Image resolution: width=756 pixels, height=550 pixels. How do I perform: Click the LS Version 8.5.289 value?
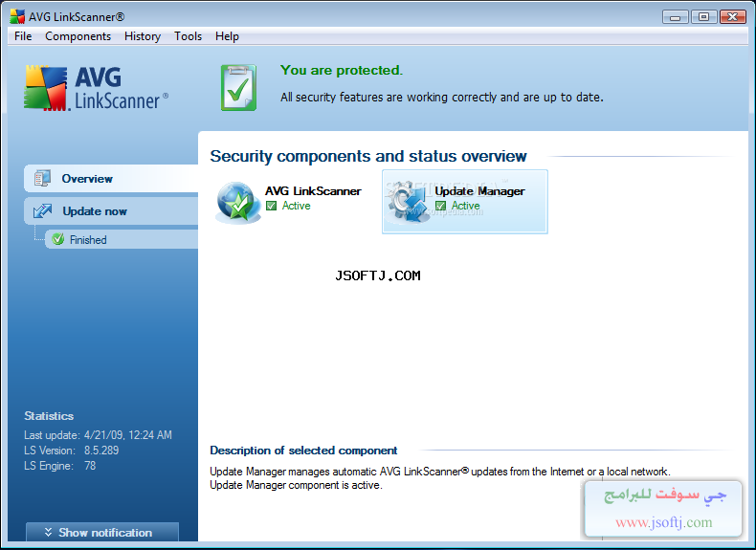click(101, 451)
